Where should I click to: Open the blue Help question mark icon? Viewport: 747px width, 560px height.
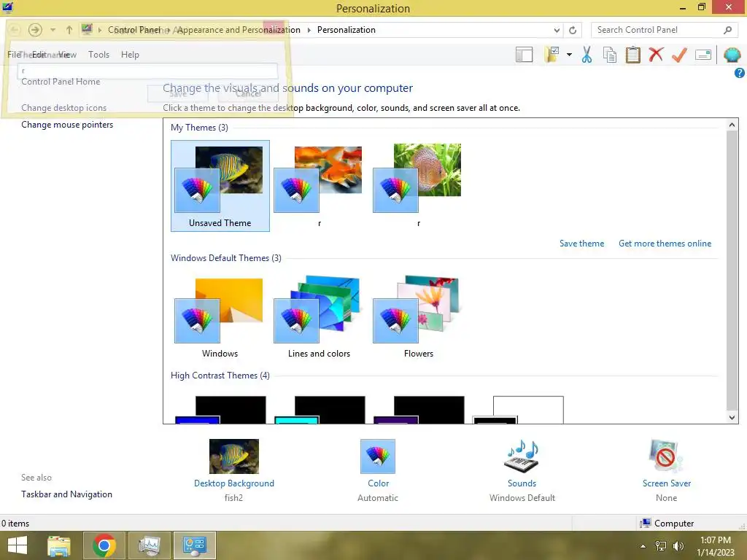[739, 73]
